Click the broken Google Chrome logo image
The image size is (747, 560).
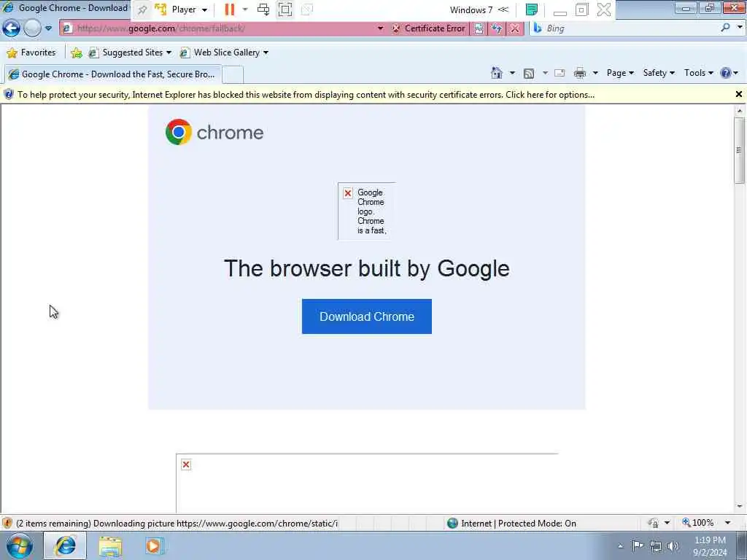click(366, 211)
